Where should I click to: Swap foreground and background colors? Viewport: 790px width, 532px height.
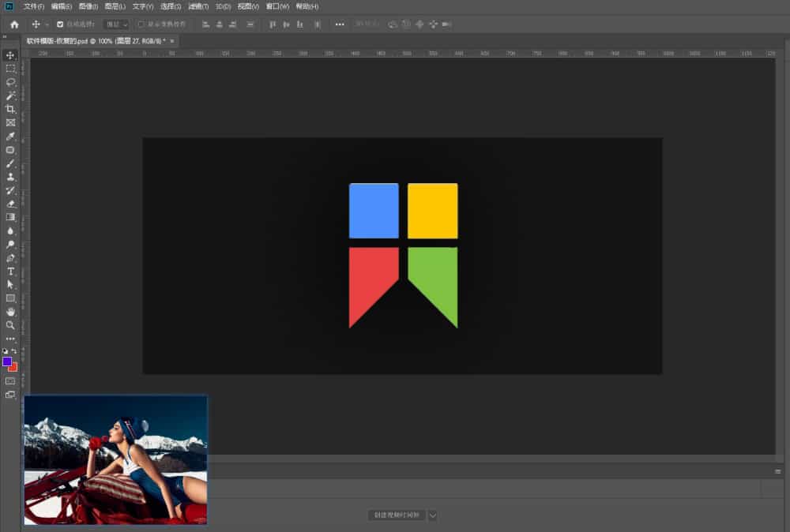tap(14, 350)
